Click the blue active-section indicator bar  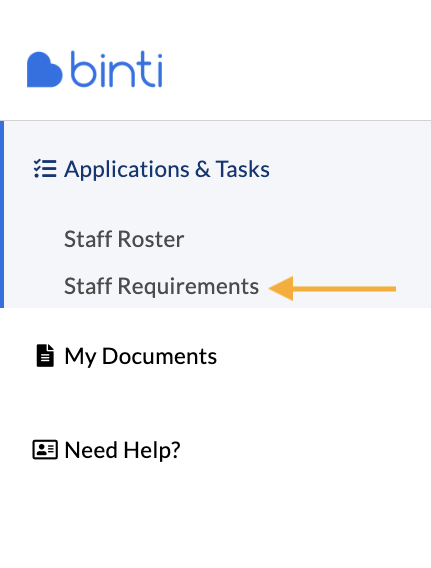tap(2, 214)
